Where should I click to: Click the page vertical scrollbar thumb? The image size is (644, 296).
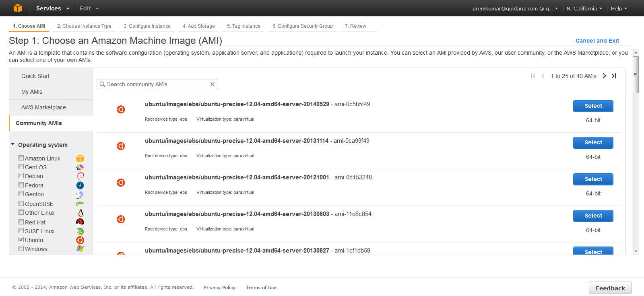pos(636,75)
